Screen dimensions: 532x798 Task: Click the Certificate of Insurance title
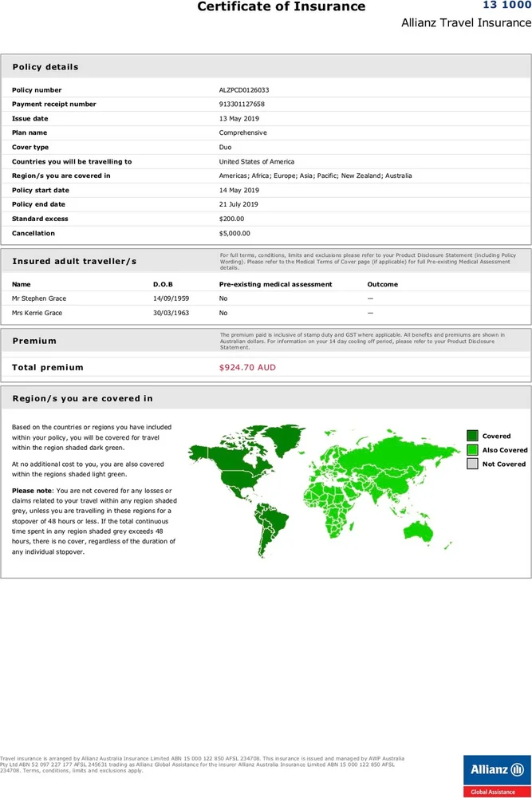[281, 7]
